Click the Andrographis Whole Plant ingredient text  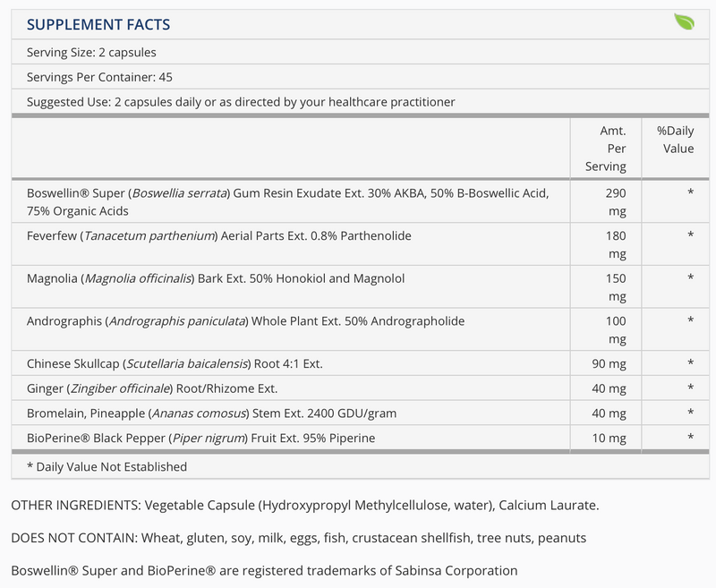pyautogui.click(x=245, y=320)
